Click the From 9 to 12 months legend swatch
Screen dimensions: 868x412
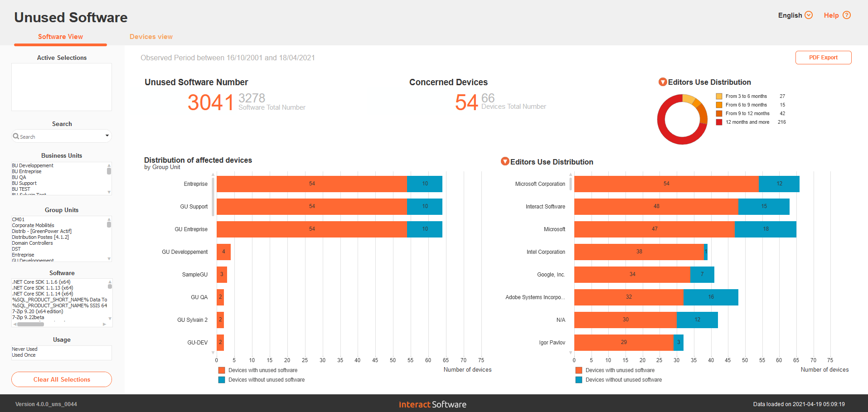click(719, 113)
